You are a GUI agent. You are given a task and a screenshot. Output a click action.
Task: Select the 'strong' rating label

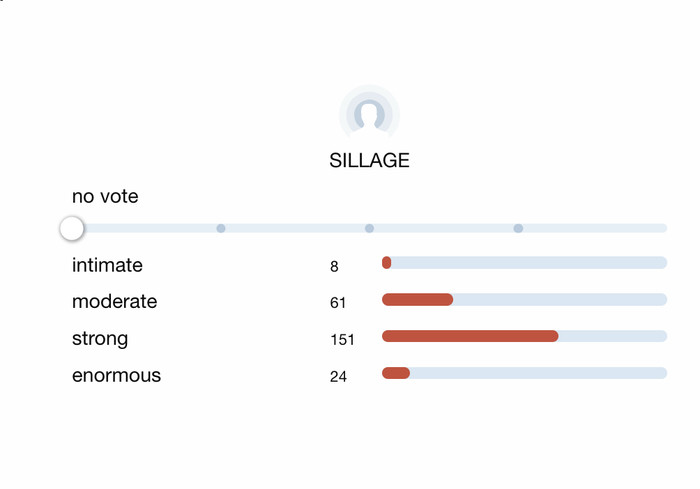[x=100, y=339]
